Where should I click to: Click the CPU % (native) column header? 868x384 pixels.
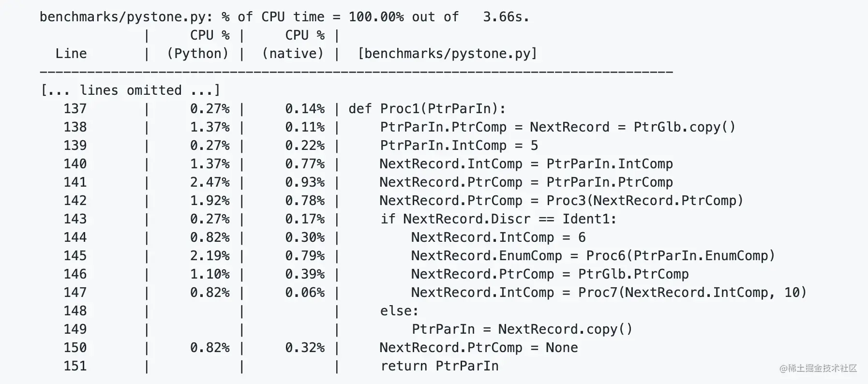293,44
